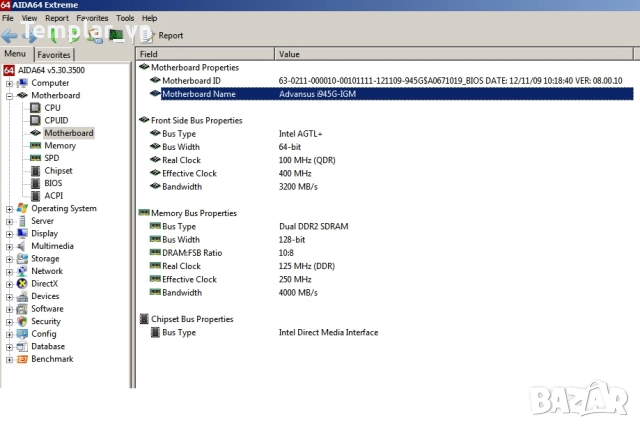Image resolution: width=640 pixels, height=428 pixels.
Task: Click the Multimedia speaker icon
Action: 22,246
